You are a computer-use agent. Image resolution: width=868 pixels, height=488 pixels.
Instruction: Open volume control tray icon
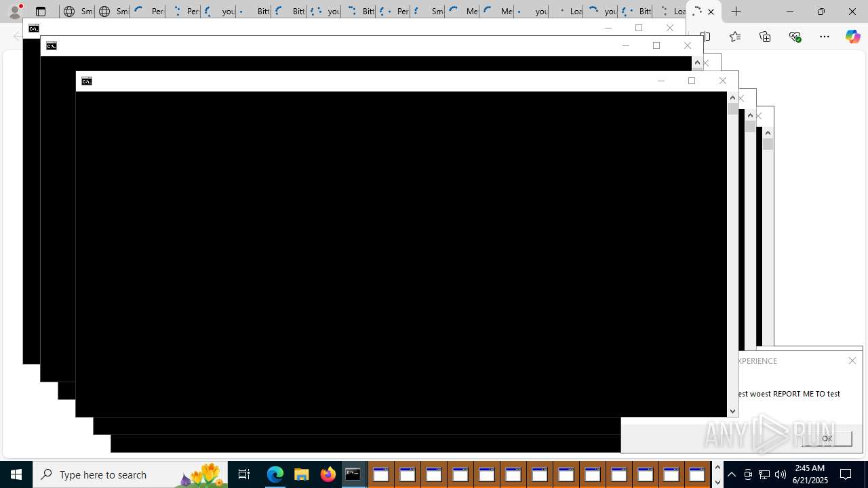[x=781, y=474]
